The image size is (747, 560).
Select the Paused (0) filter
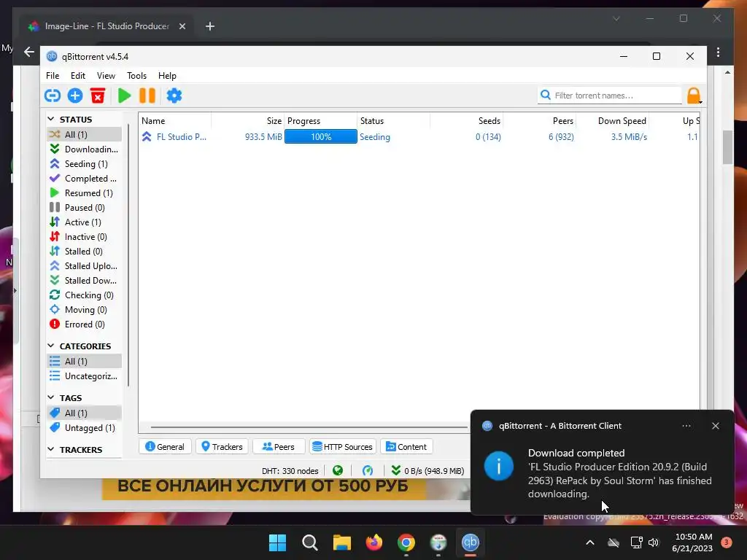[85, 208]
